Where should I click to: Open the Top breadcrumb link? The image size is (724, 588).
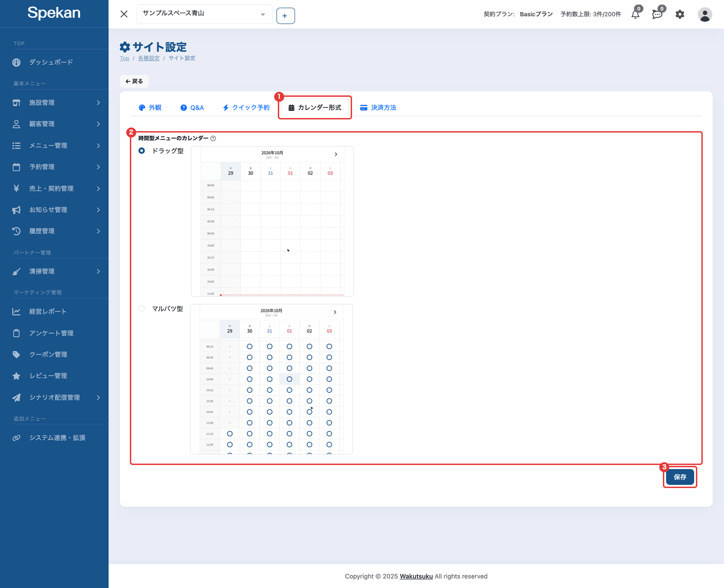click(x=124, y=58)
